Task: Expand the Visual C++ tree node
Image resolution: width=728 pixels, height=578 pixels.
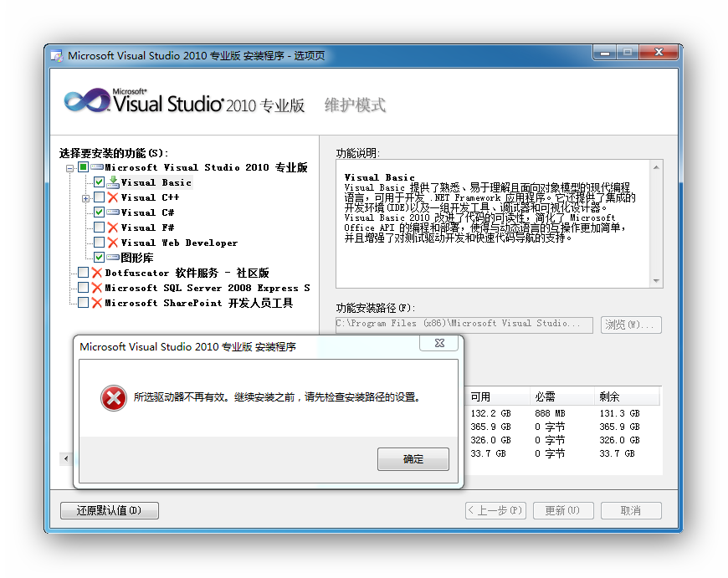Action: [85, 199]
